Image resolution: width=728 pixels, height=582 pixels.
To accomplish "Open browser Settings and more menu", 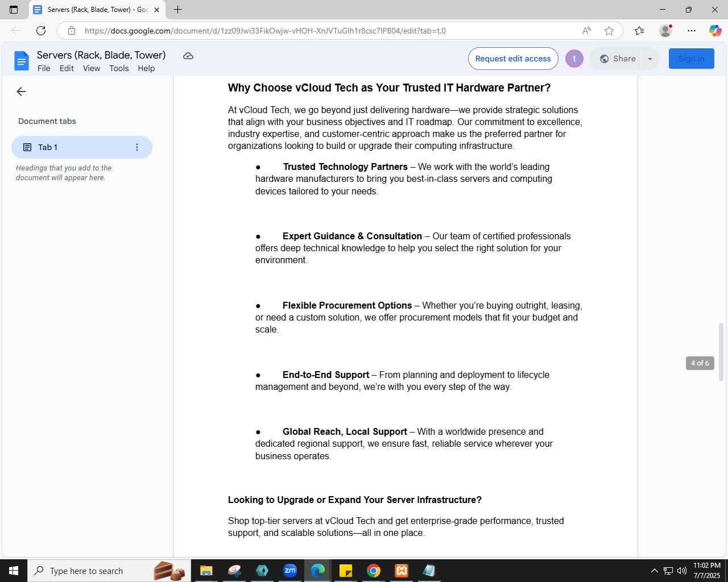I will pos(692,31).
